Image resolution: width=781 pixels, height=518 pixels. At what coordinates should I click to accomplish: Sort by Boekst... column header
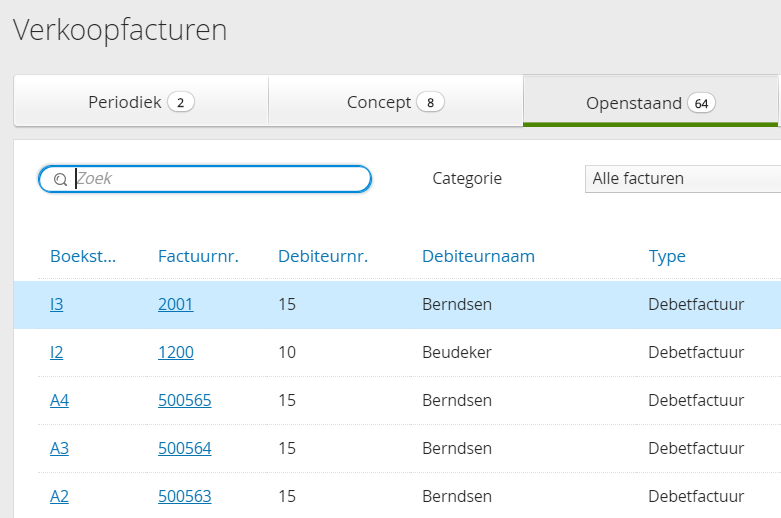point(83,256)
